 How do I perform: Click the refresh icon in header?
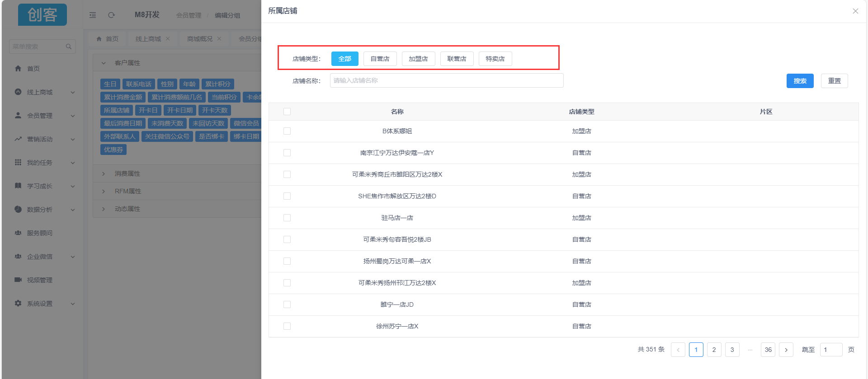(111, 15)
